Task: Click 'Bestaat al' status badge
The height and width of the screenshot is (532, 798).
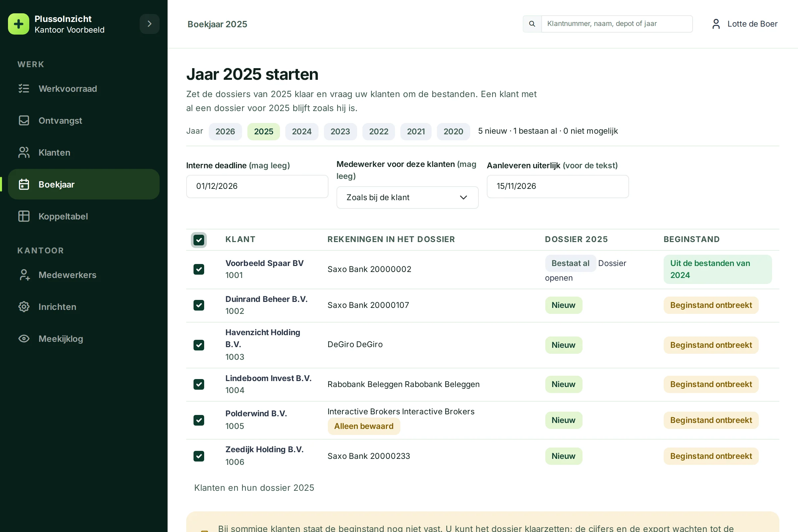Action: pyautogui.click(x=570, y=263)
